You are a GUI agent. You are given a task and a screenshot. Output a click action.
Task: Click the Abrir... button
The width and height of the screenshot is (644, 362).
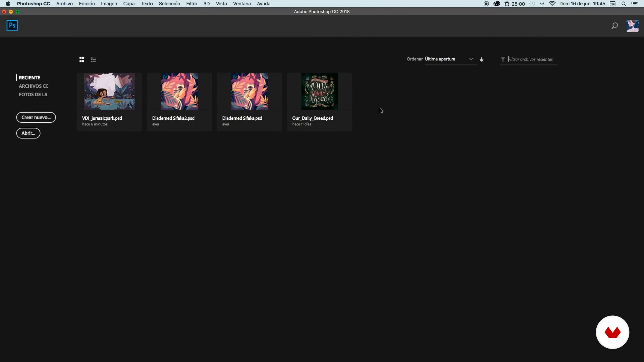[28, 133]
